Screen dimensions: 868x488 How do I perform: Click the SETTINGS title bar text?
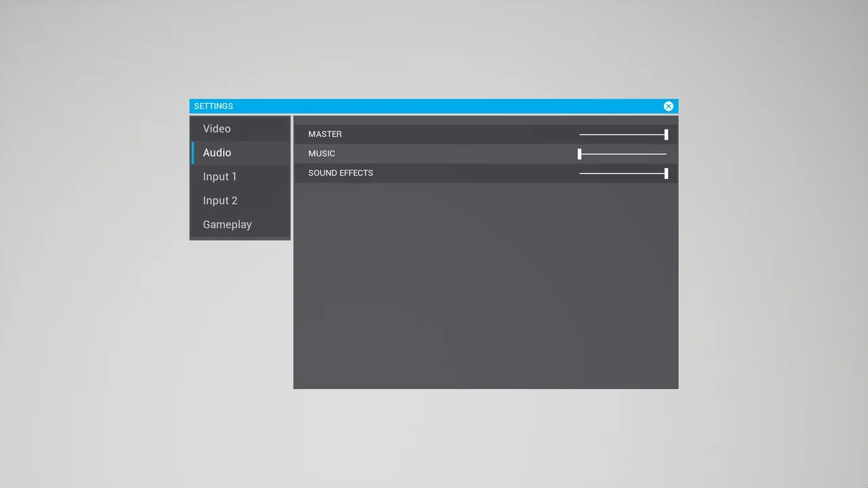click(x=214, y=106)
